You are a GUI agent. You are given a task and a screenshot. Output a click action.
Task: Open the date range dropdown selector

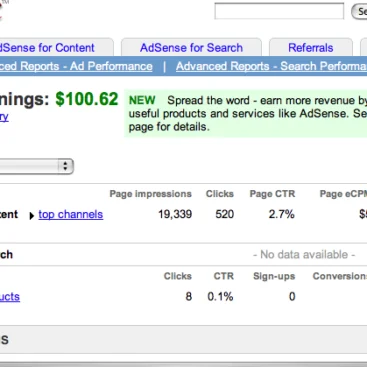pos(36,166)
